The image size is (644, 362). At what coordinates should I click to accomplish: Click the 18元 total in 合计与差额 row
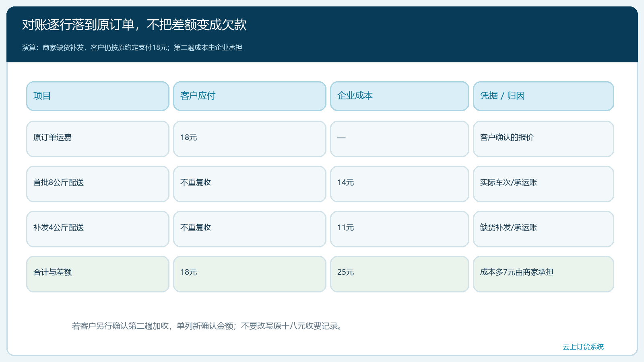(250, 274)
